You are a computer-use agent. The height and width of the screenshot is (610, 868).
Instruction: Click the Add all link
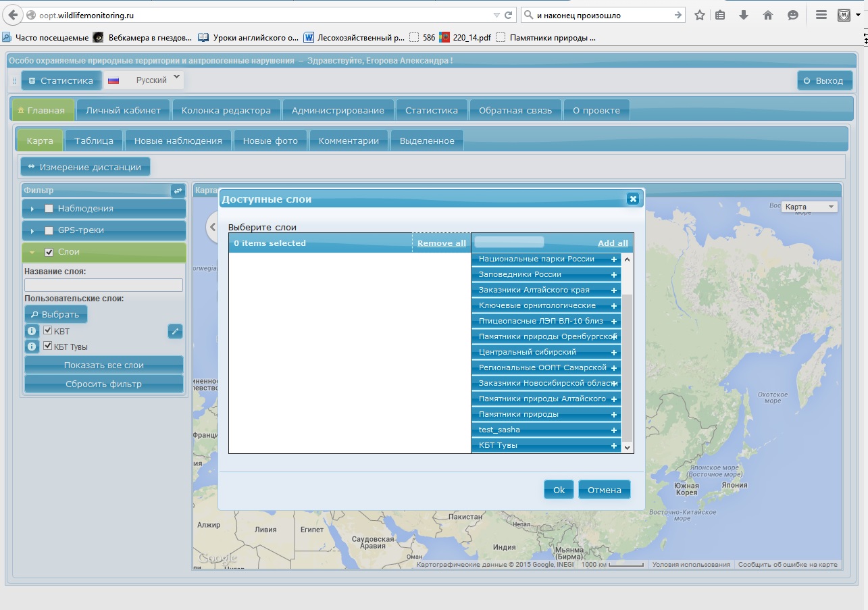pos(612,243)
